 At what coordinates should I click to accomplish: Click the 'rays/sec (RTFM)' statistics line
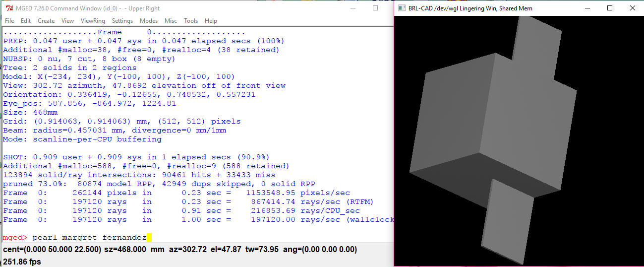pyautogui.click(x=188, y=201)
